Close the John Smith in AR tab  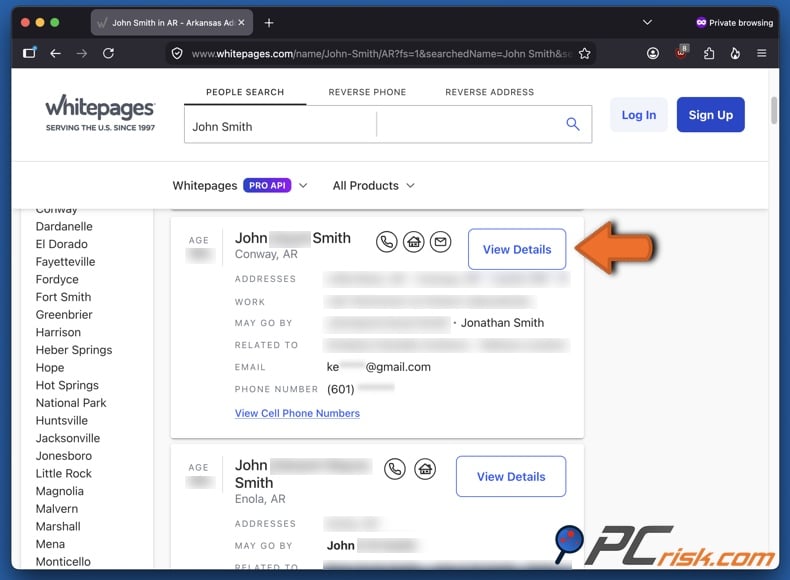coord(241,23)
